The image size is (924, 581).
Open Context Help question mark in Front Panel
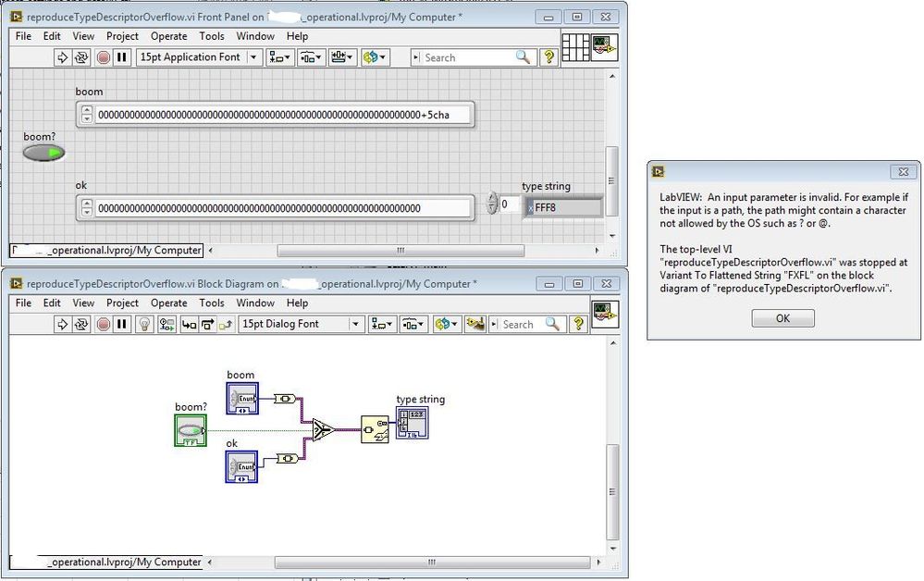tap(549, 57)
